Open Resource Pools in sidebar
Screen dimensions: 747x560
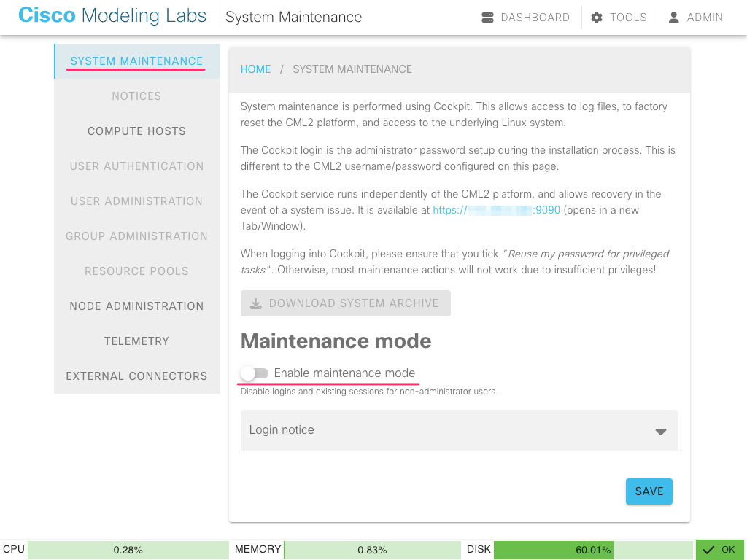[136, 271]
